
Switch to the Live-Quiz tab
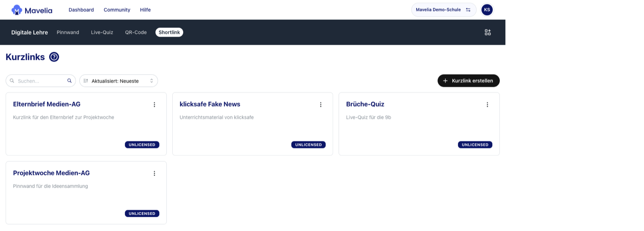[x=102, y=32]
